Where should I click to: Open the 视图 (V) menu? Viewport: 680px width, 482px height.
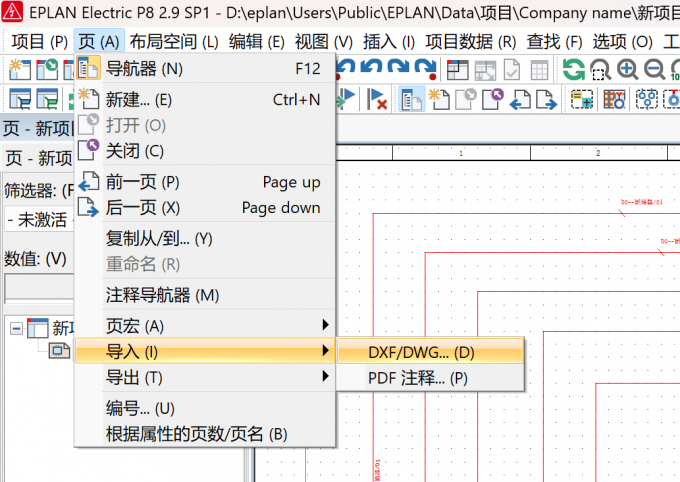tap(324, 42)
